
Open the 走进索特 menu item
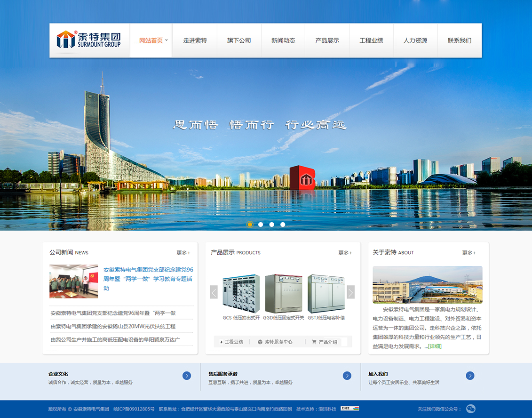pos(195,40)
